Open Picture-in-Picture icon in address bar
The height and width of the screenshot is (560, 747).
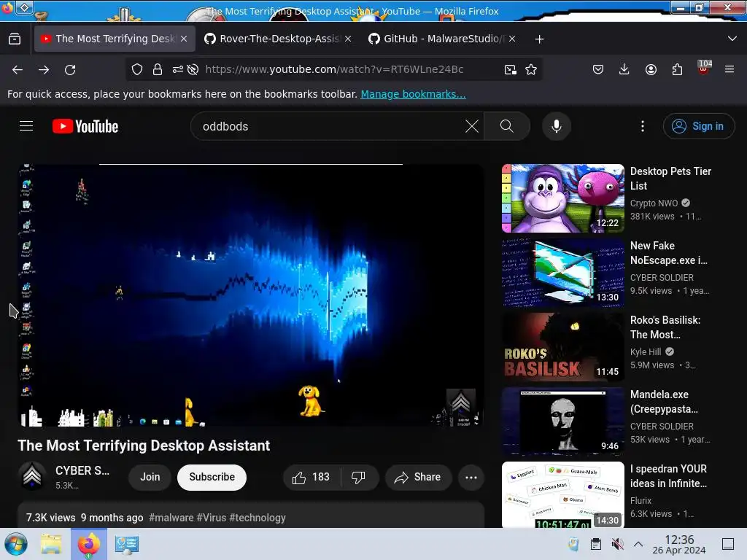(510, 69)
